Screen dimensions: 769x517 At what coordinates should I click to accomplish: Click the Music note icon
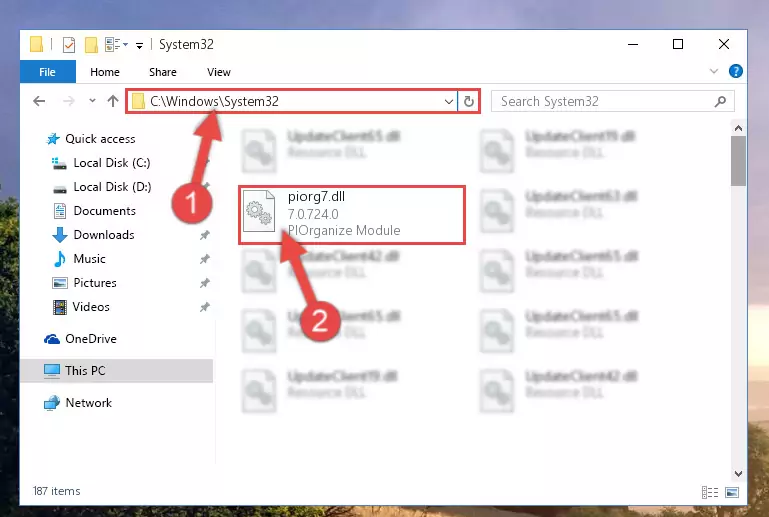pos(60,258)
